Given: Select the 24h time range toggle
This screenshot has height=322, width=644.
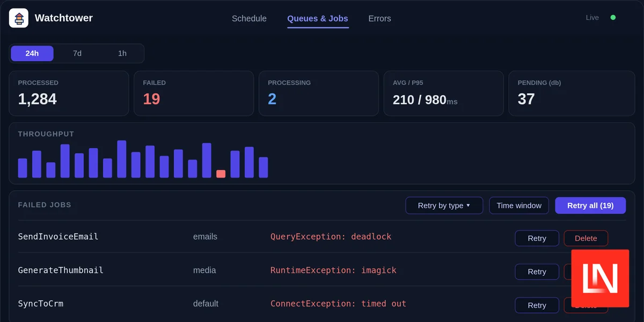Looking at the screenshot, I should click(32, 54).
